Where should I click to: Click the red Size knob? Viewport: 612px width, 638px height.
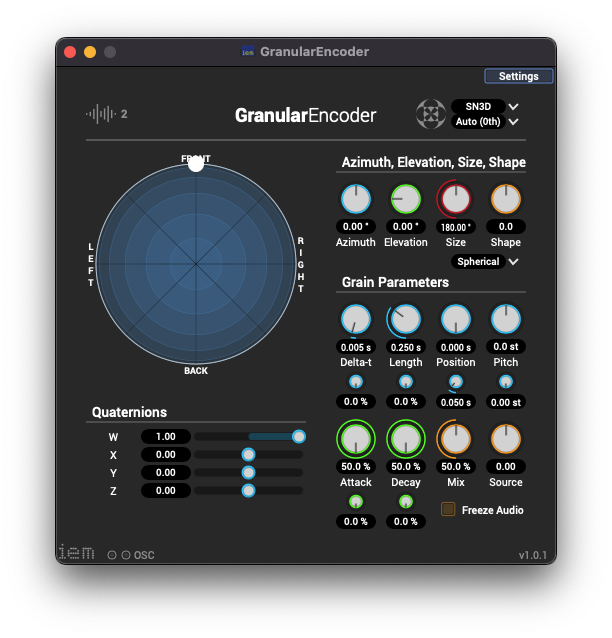point(456,199)
